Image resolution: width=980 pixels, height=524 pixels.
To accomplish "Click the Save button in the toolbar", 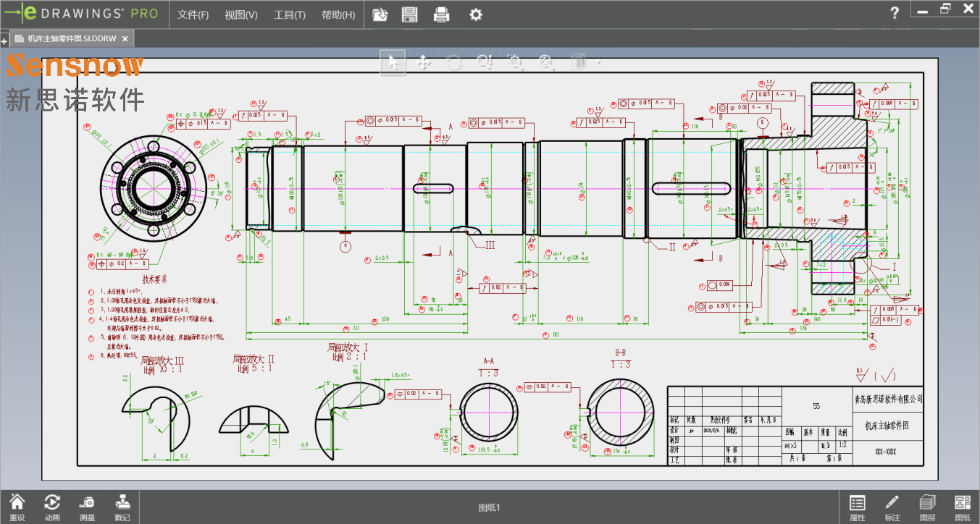I will [x=409, y=14].
